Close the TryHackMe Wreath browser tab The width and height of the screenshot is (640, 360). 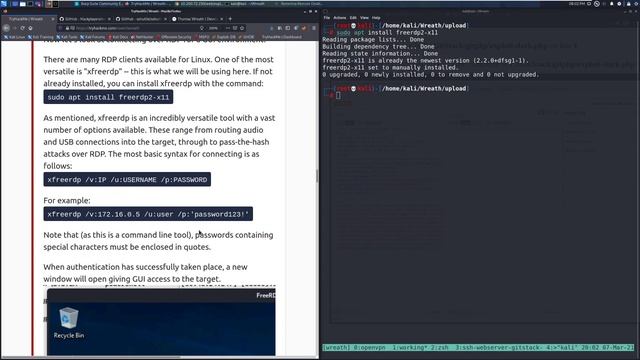coord(53,19)
